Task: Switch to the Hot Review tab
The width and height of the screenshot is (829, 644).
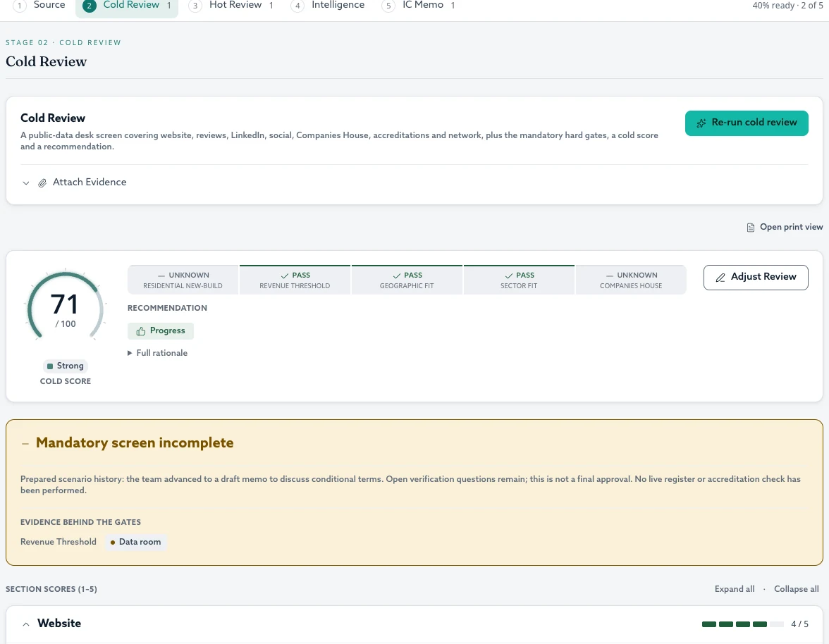Action: [231, 5]
